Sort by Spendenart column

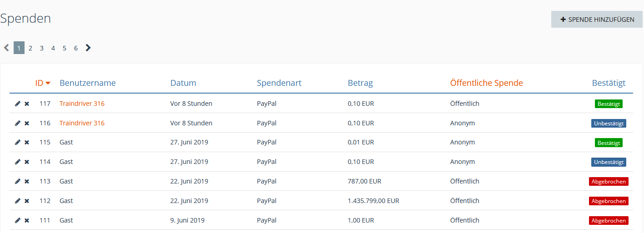point(279,83)
